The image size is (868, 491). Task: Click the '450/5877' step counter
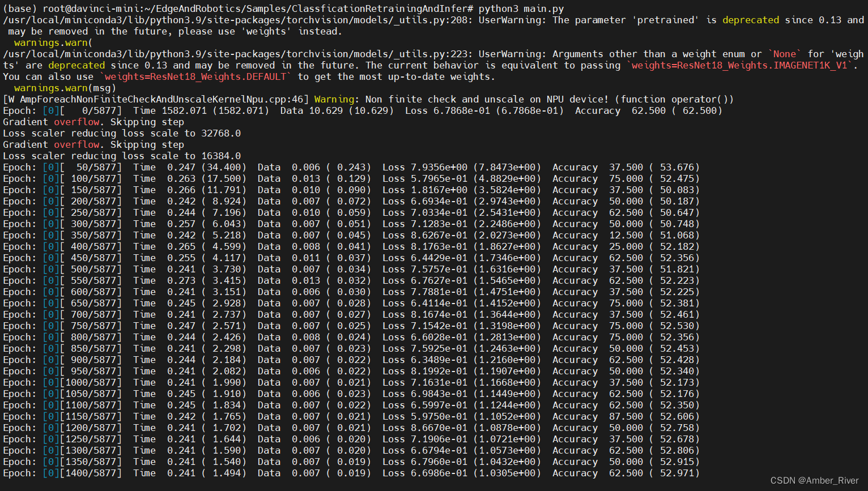point(93,258)
